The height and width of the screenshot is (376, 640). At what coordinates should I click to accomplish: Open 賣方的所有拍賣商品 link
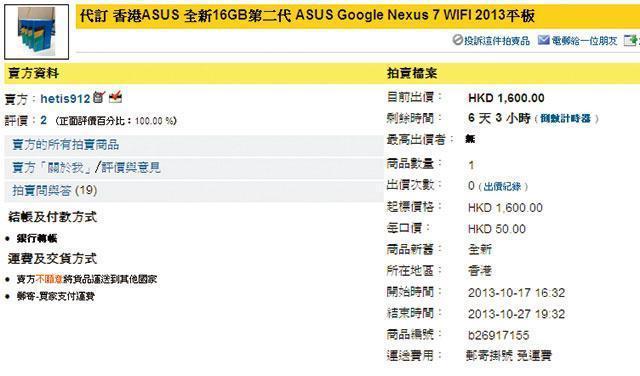point(66,145)
